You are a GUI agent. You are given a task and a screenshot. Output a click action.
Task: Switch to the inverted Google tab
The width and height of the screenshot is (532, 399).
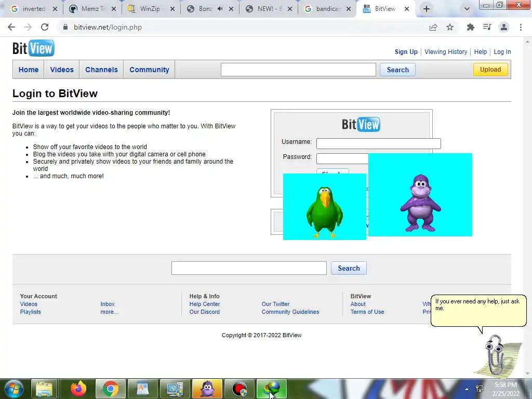pos(32,9)
